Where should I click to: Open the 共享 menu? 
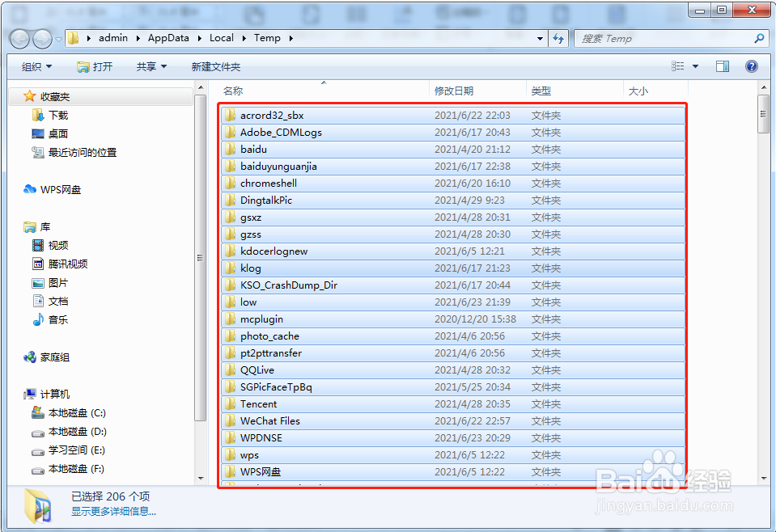[151, 66]
